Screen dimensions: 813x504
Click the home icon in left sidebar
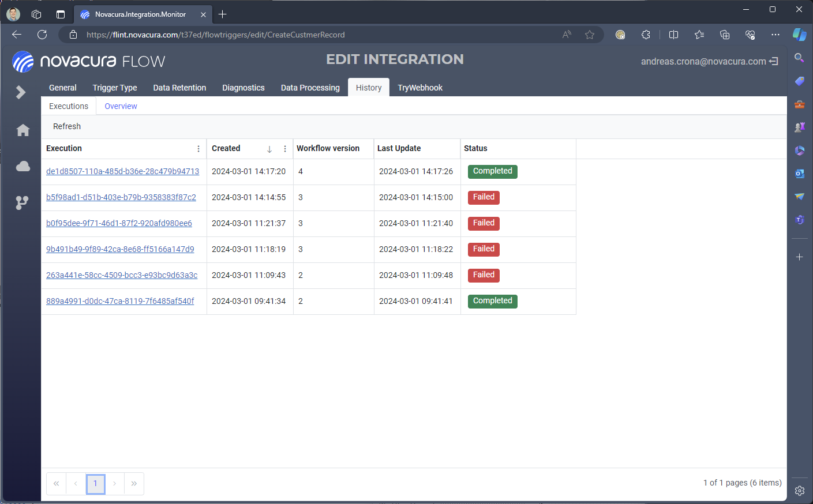23,130
